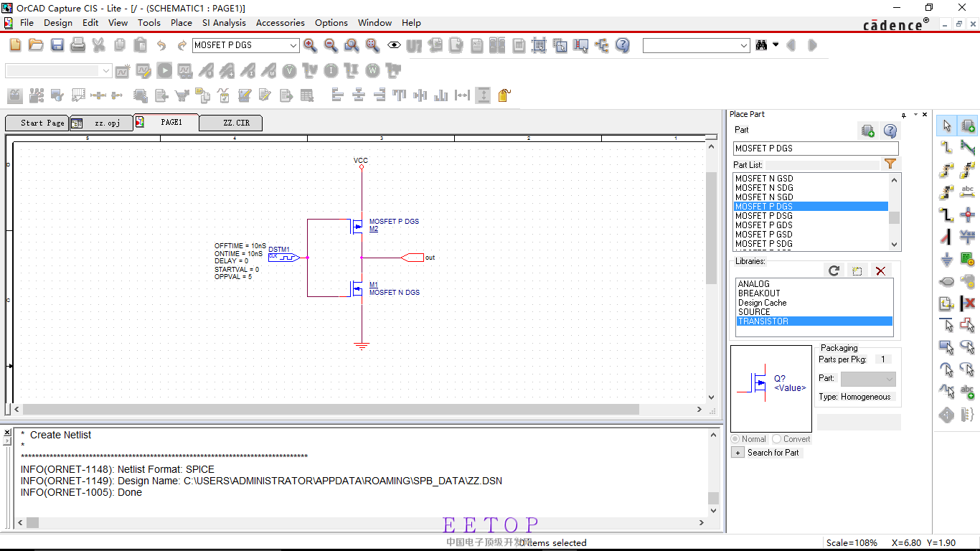
Task: Click the Save document floppy icon
Action: (57, 45)
